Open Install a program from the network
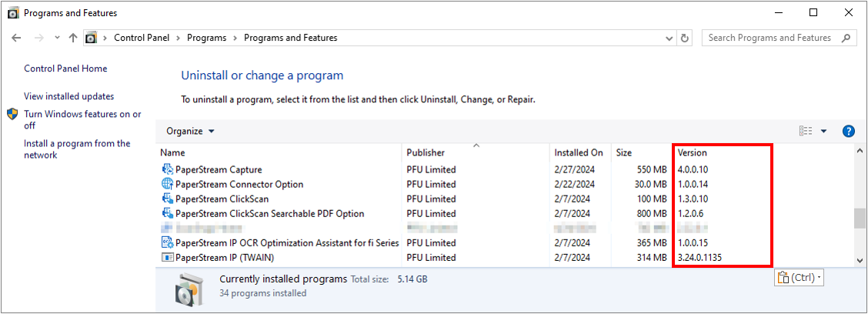Image resolution: width=868 pixels, height=314 pixels. [x=77, y=149]
